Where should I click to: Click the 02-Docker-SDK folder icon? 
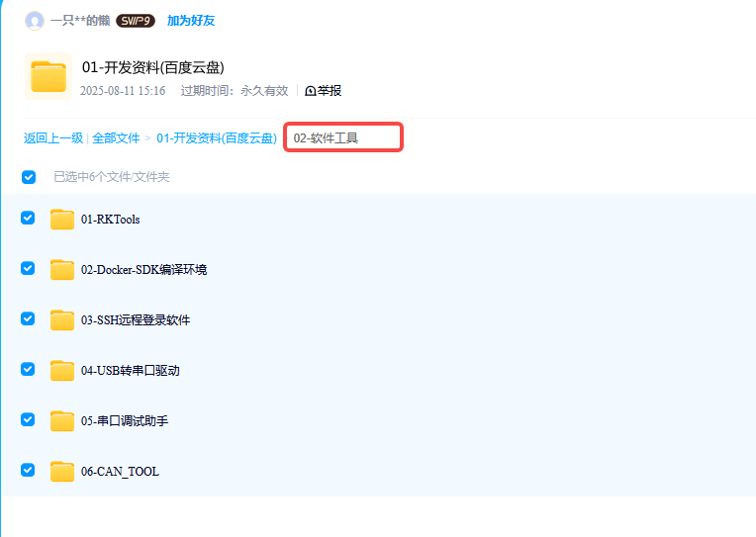(62, 270)
